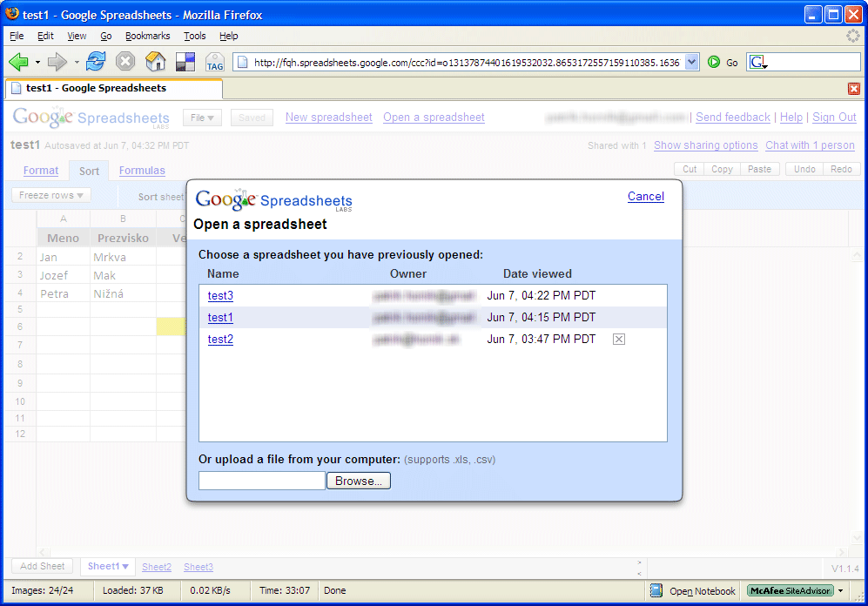Close the test1 browser tab
Screen dimensions: 868x606
point(854,89)
